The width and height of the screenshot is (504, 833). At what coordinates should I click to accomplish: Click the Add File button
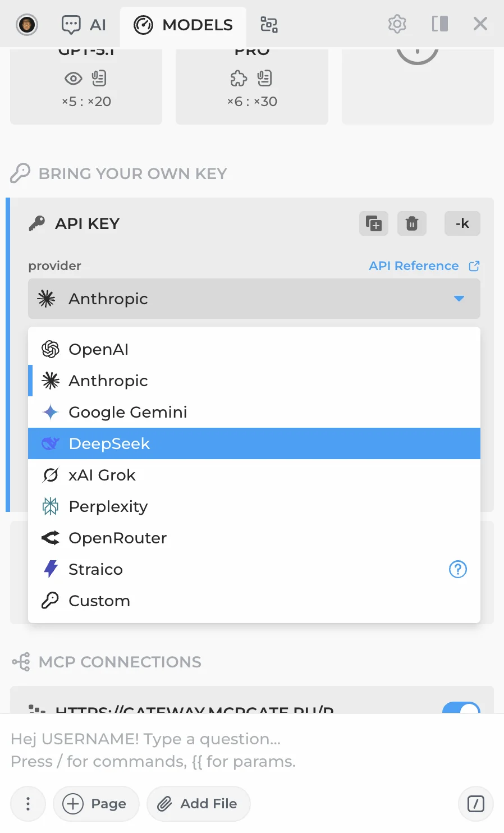(x=198, y=804)
